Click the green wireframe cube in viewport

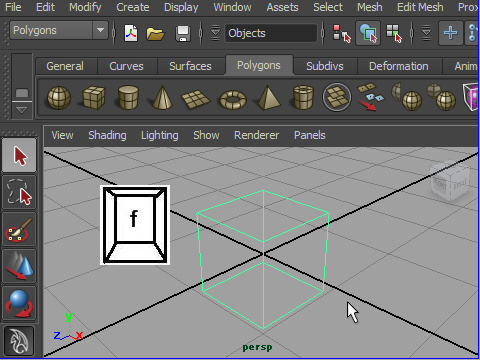click(x=263, y=259)
